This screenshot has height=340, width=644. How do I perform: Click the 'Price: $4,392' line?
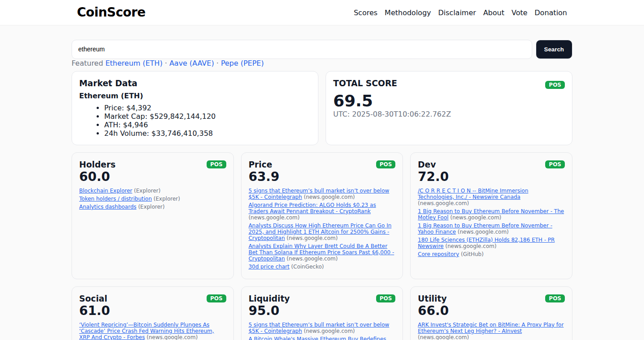pyautogui.click(x=127, y=108)
